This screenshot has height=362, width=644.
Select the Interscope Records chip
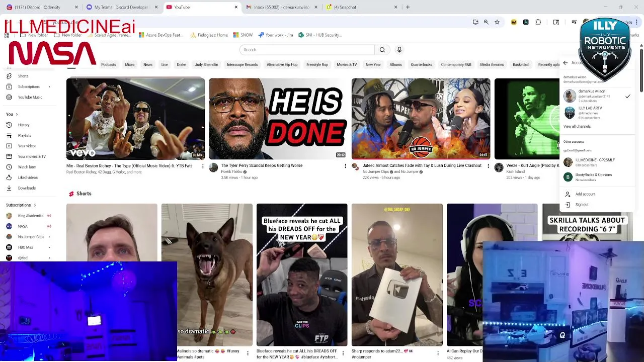(x=243, y=64)
